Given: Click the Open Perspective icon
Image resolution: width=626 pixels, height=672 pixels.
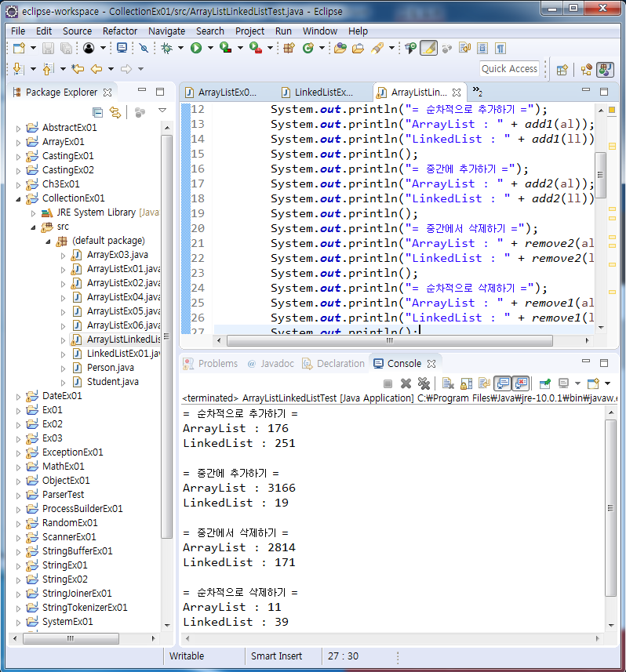Looking at the screenshot, I should pos(562,70).
